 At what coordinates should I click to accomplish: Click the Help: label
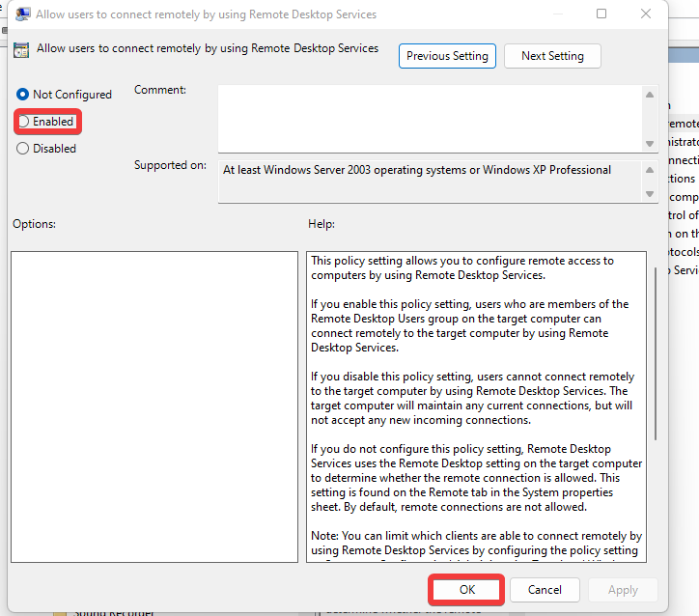click(321, 224)
